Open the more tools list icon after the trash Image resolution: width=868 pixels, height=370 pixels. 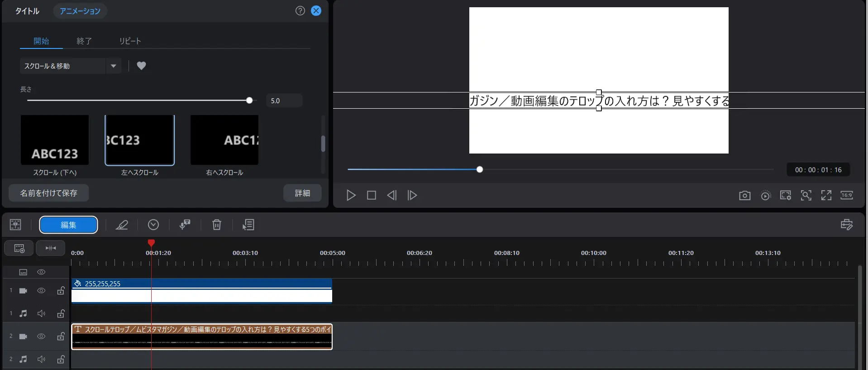(248, 225)
